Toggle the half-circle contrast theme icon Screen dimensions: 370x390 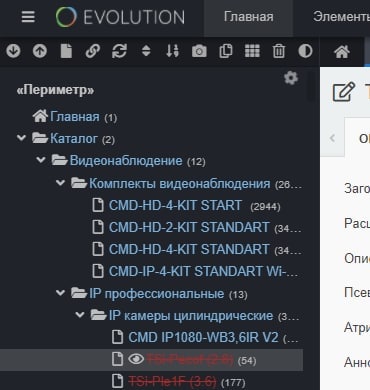[x=305, y=51]
